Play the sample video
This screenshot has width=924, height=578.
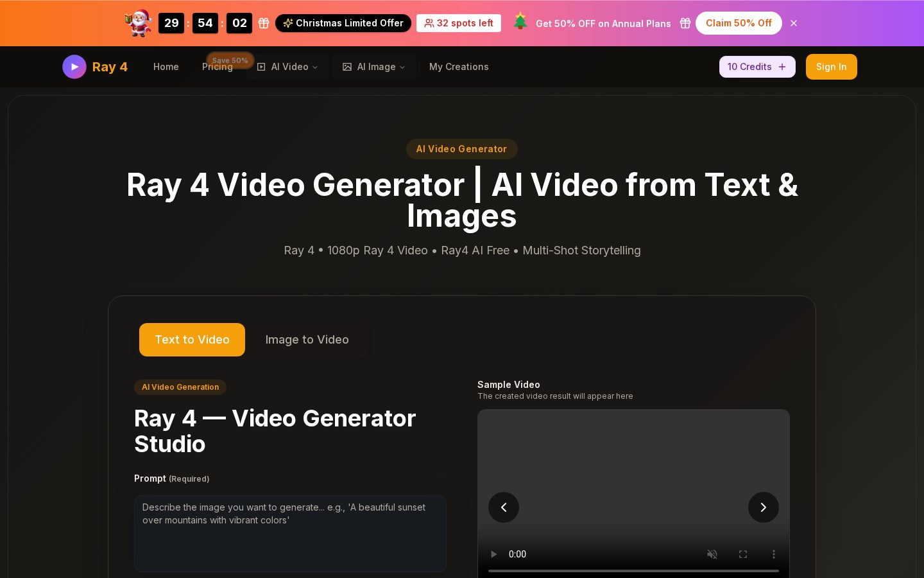[x=493, y=554]
